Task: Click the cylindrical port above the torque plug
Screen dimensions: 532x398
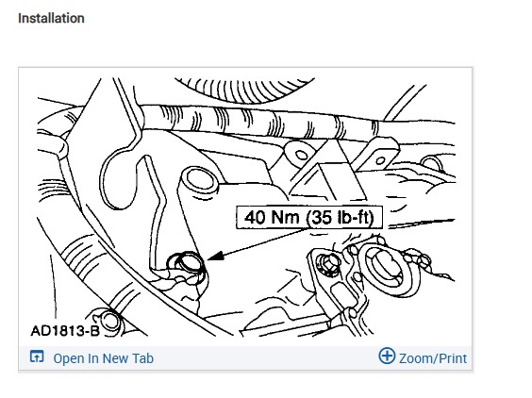Action: (x=198, y=180)
